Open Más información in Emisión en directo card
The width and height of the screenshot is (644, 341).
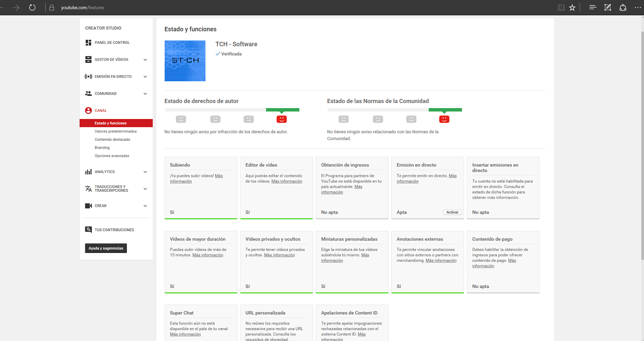[x=427, y=179]
